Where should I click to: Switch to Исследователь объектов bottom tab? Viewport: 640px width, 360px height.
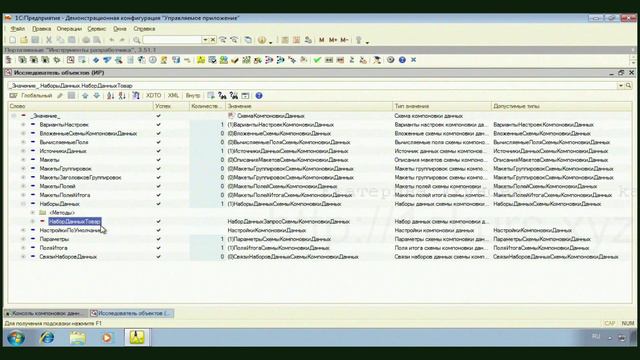pos(133,313)
